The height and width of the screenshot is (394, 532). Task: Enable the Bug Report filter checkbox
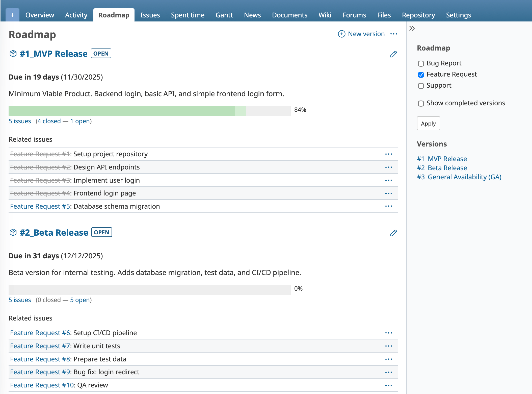coord(421,64)
